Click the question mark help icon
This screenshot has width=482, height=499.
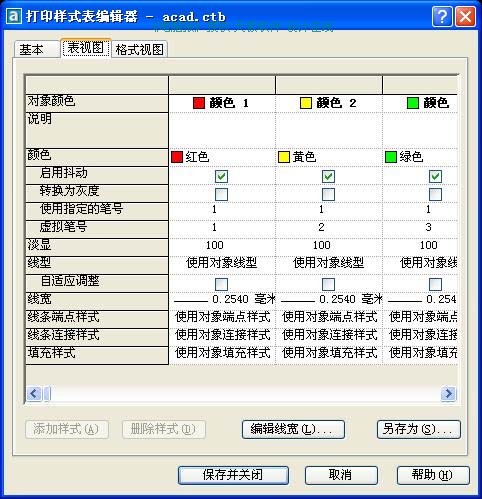pyautogui.click(x=442, y=16)
